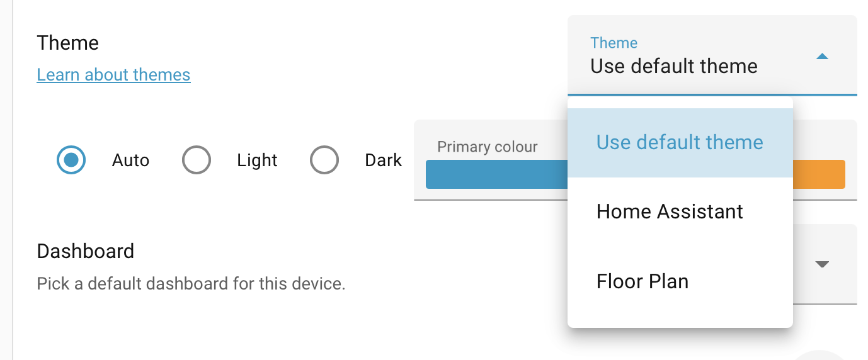Click the 'Light' mode label text
This screenshot has width=868, height=360.
click(x=257, y=160)
